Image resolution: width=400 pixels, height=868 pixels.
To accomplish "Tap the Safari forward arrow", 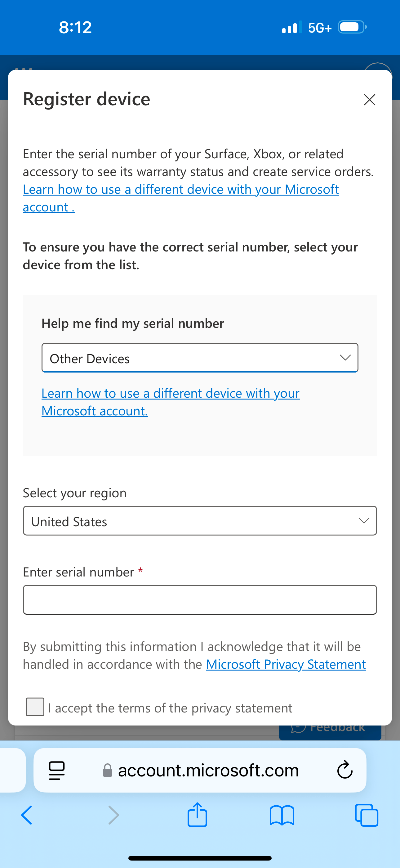I will [113, 816].
